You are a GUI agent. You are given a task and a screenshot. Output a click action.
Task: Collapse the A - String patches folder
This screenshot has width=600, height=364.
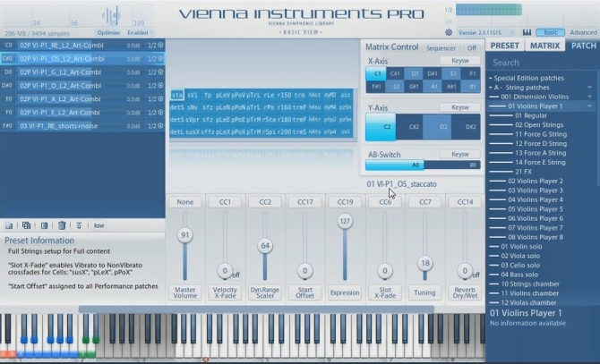[x=589, y=88]
